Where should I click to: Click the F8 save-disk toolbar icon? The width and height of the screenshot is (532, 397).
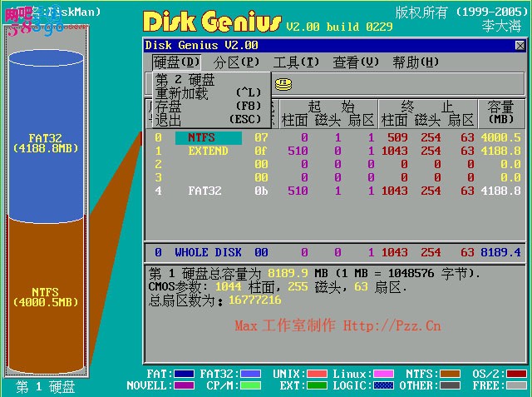[283, 84]
